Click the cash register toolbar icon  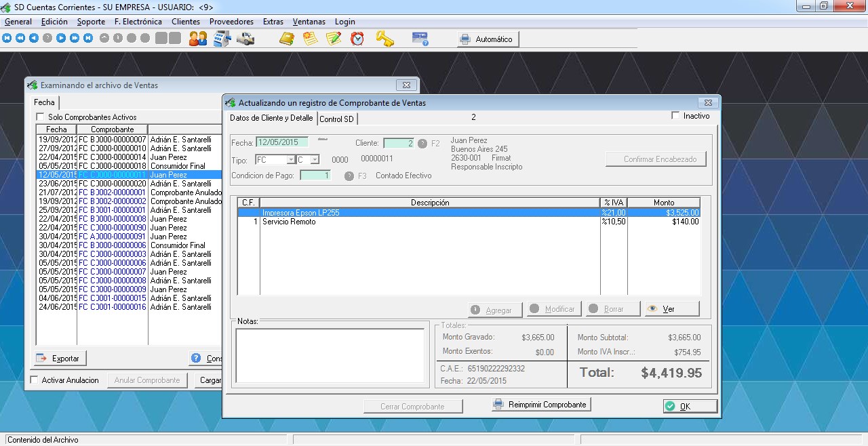coord(222,39)
